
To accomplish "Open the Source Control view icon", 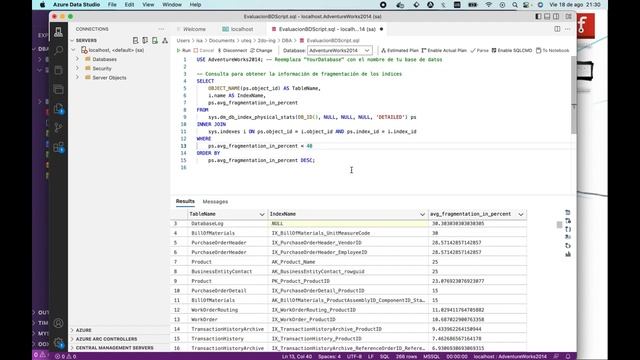I will click(58, 128).
